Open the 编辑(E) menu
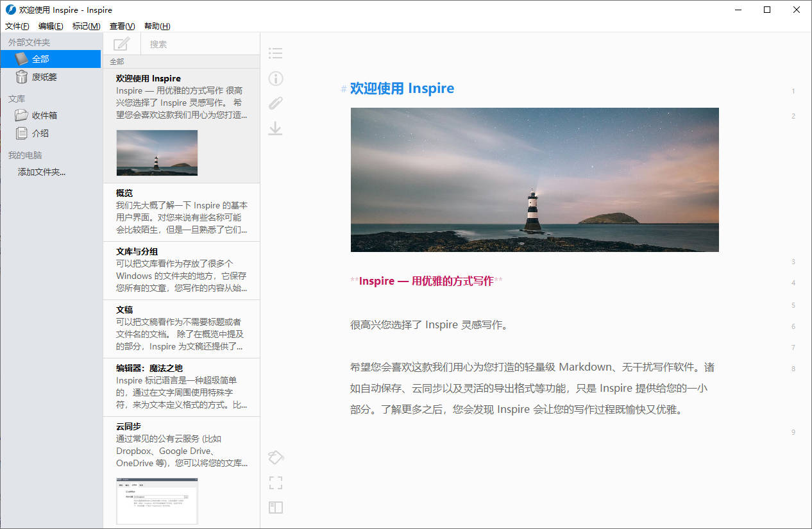Image resolution: width=812 pixels, height=529 pixels. (x=51, y=26)
